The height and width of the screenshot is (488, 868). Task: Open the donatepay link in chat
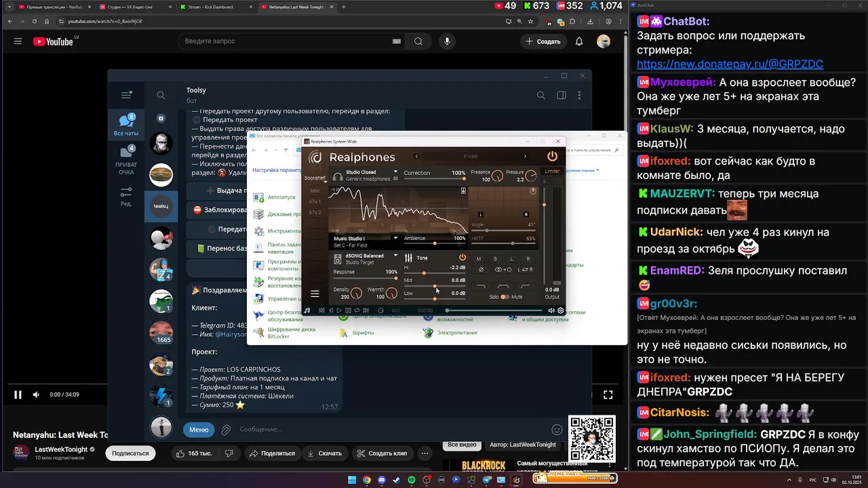[x=730, y=64]
